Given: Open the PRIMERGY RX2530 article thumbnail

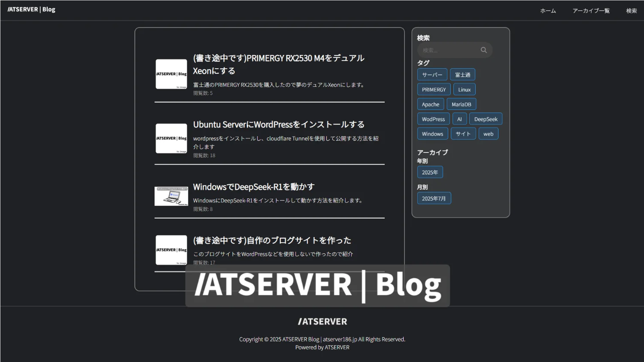Looking at the screenshot, I should (171, 74).
